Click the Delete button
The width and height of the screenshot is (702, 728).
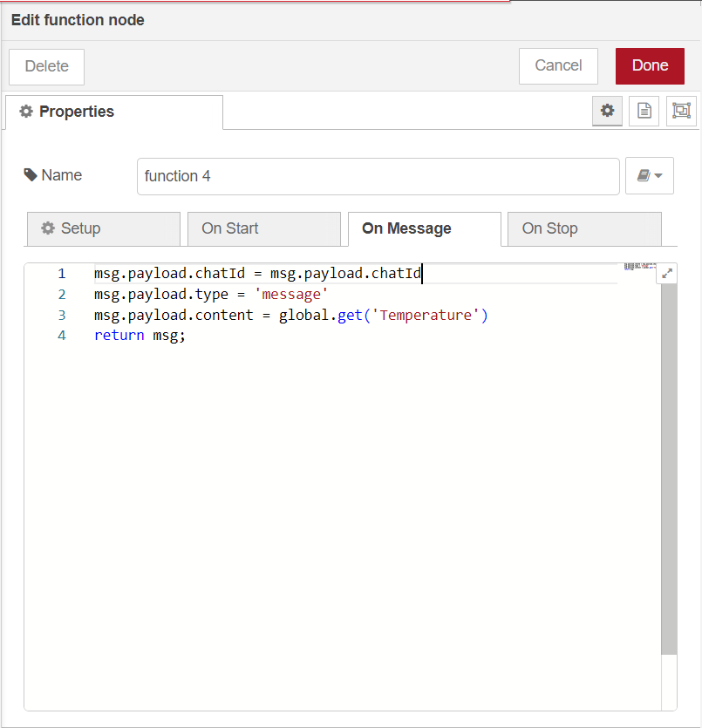pos(45,65)
